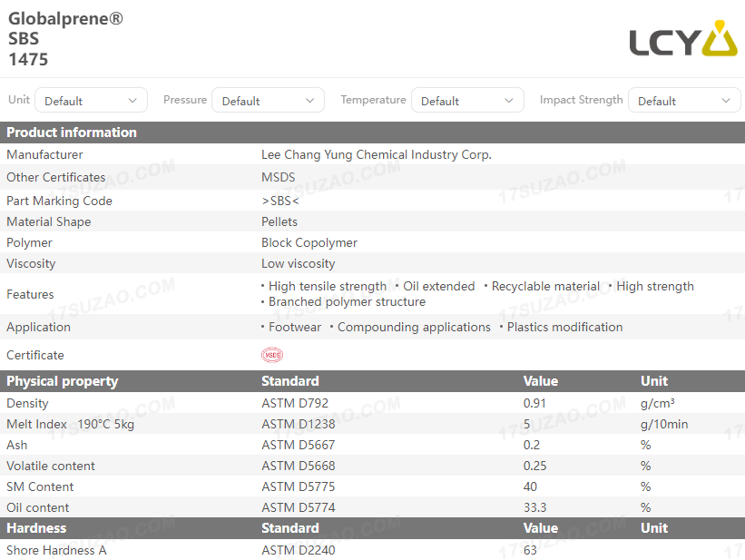Click the MSDS link under Other Certificates
The height and width of the screenshot is (560, 745).
point(279,177)
